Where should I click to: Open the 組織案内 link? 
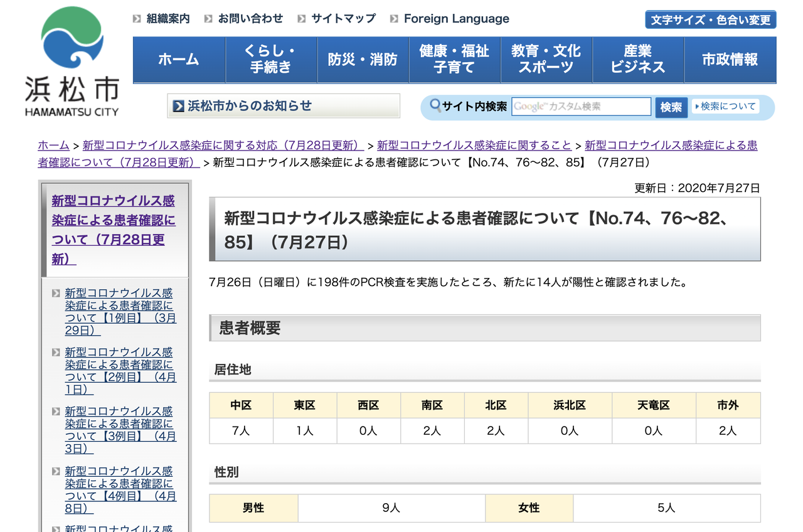click(168, 19)
